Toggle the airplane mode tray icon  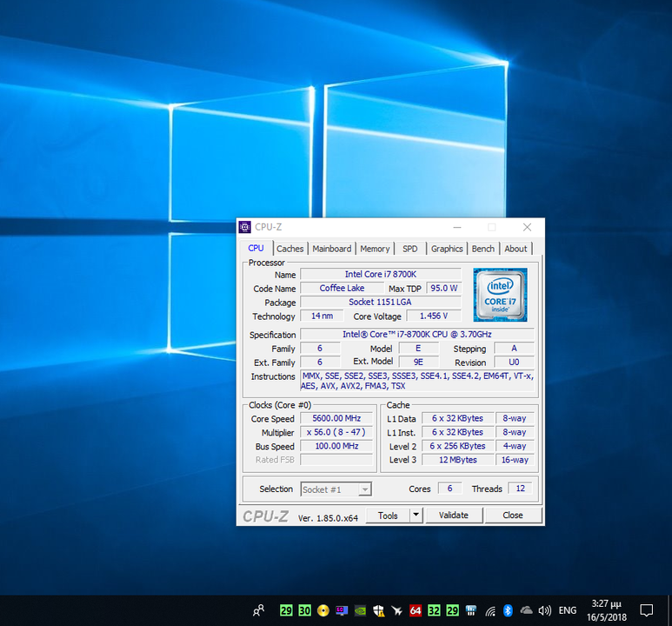(397, 610)
